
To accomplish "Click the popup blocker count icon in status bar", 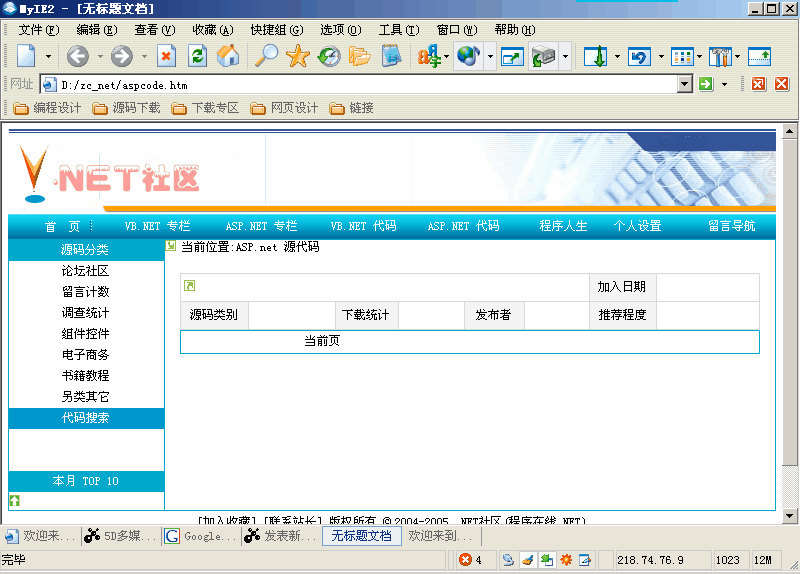I will [x=470, y=560].
